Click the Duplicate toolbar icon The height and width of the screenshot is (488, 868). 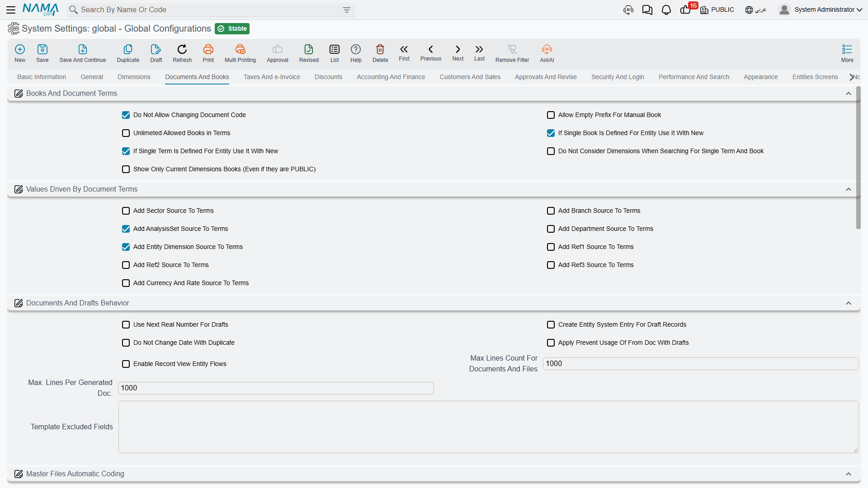128,49
